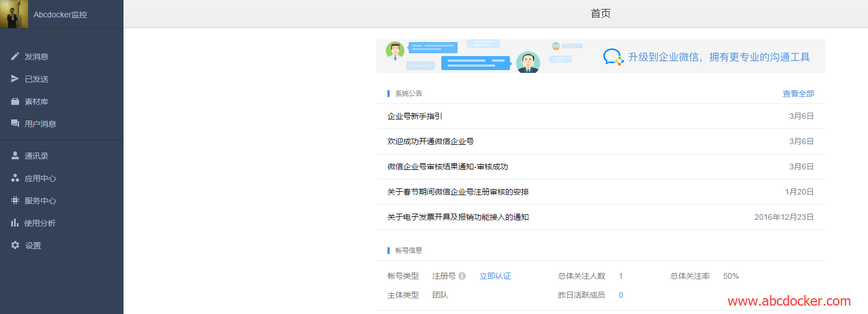Click the 2016年12月23日 date
The height and width of the screenshot is (314, 868).
tap(784, 217)
